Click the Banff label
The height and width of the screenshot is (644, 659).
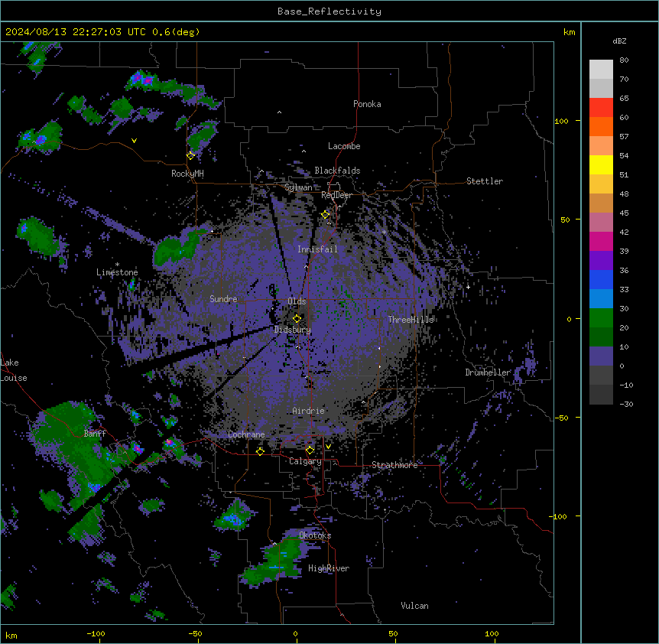95,434
